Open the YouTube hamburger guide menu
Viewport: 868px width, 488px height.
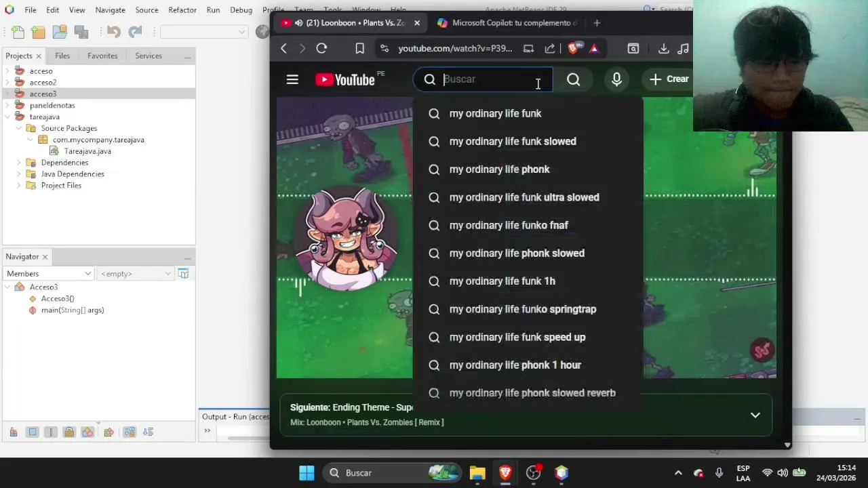pyautogui.click(x=292, y=79)
